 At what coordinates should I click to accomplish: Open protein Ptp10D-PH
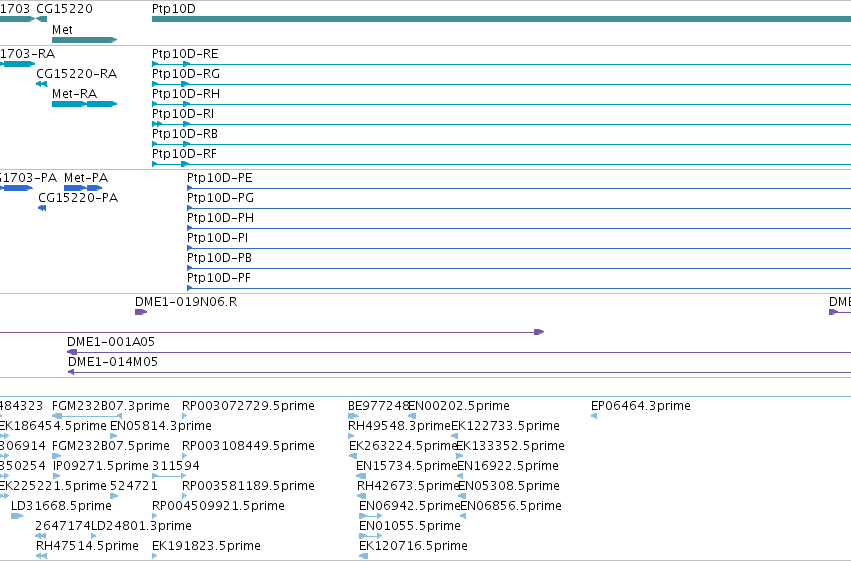(x=220, y=218)
